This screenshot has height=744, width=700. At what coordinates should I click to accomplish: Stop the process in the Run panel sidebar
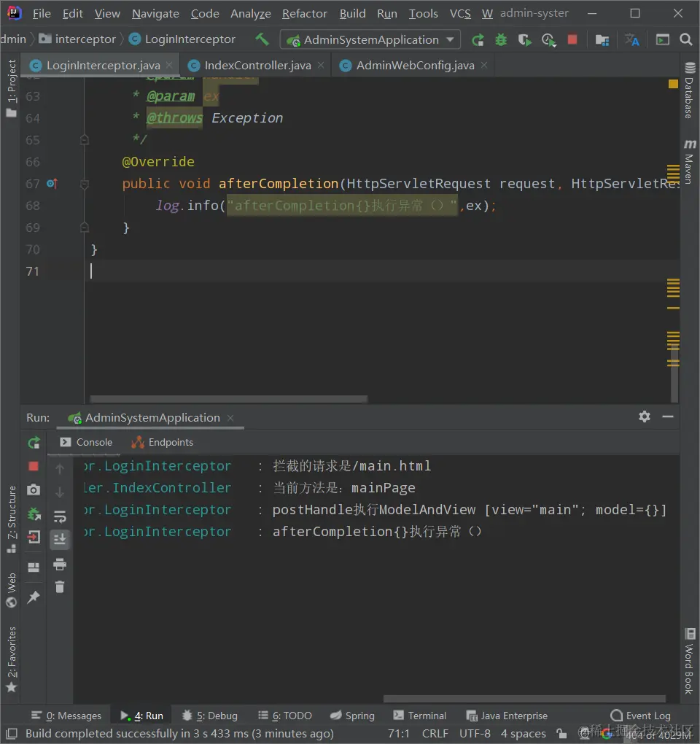coord(34,466)
